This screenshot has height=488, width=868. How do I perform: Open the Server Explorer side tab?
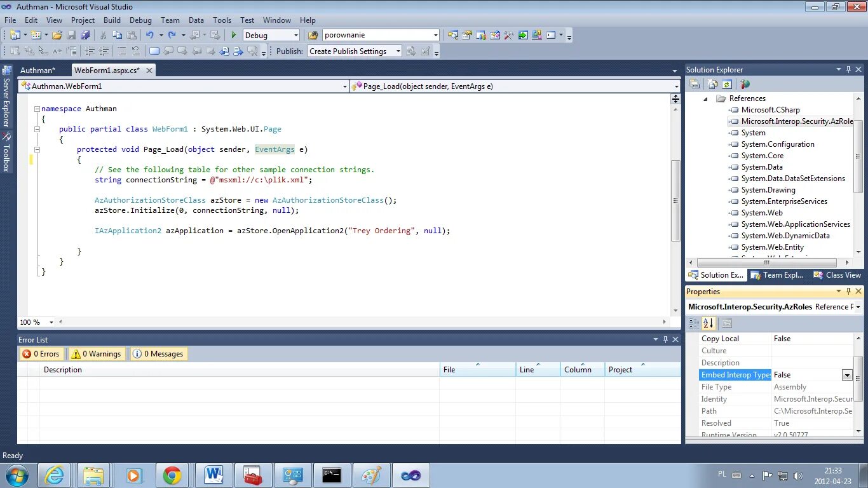click(x=6, y=96)
